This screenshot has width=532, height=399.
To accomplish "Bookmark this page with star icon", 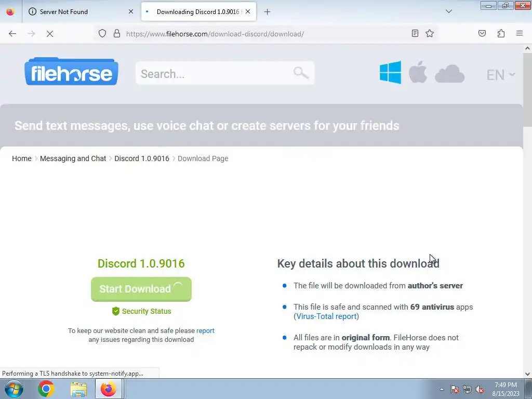I will (x=430, y=33).
